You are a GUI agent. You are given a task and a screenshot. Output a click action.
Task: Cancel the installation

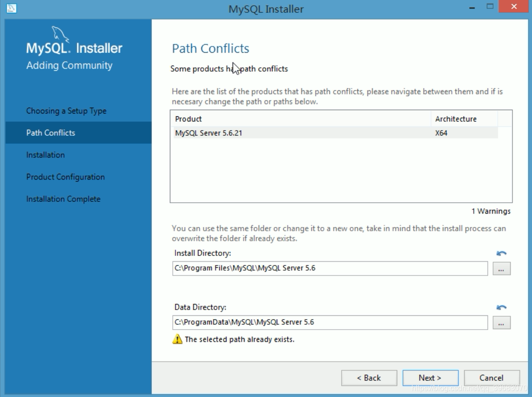pyautogui.click(x=492, y=378)
